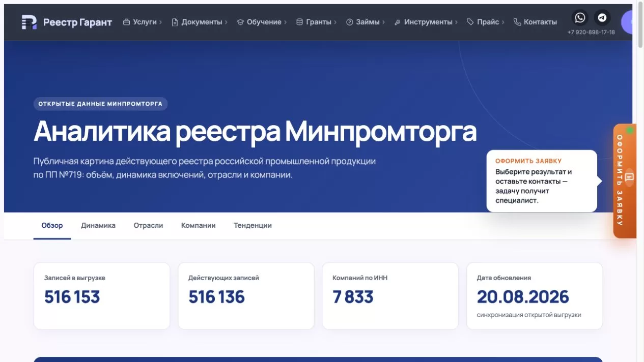The height and width of the screenshot is (362, 644).
Task: Switch to the Тенденции tab
Action: coord(253,225)
